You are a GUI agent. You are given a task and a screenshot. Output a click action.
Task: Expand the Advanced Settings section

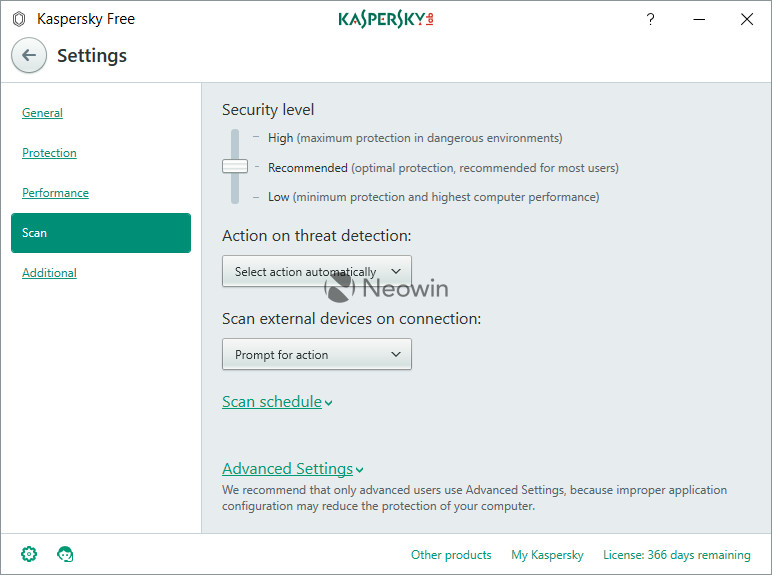(x=293, y=469)
